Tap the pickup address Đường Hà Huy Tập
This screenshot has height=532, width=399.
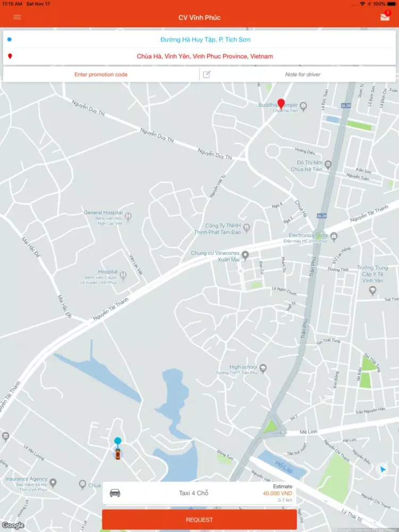[x=205, y=39]
